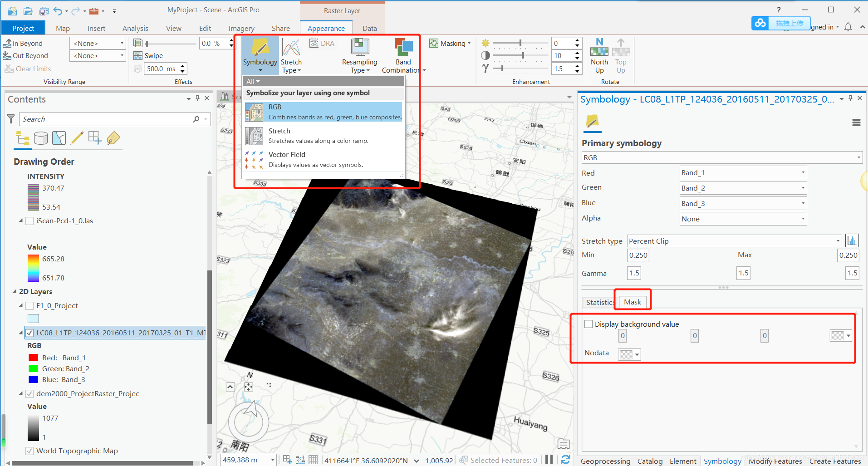Click the DRA toggle icon
Screen dimensions: 868x466
[x=322, y=43]
